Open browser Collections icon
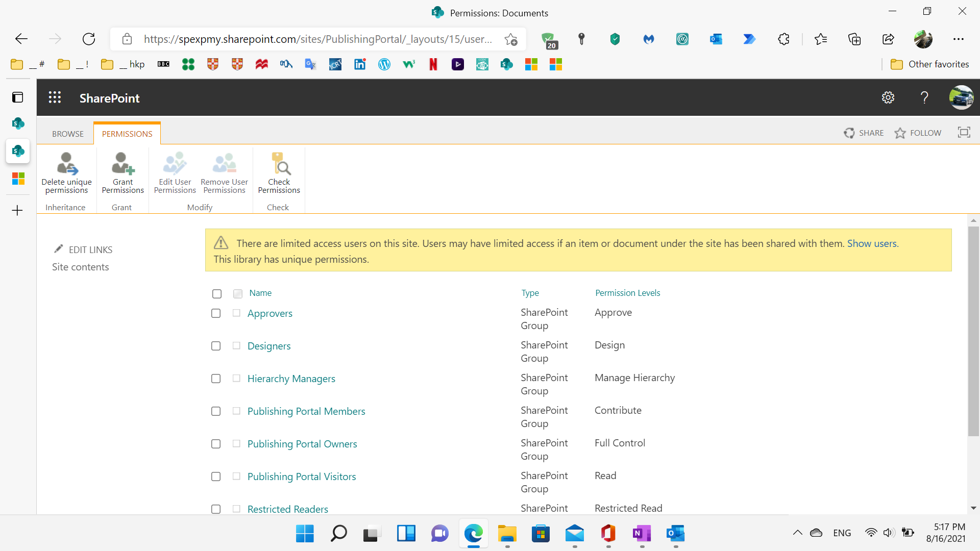980x551 pixels. (854, 39)
